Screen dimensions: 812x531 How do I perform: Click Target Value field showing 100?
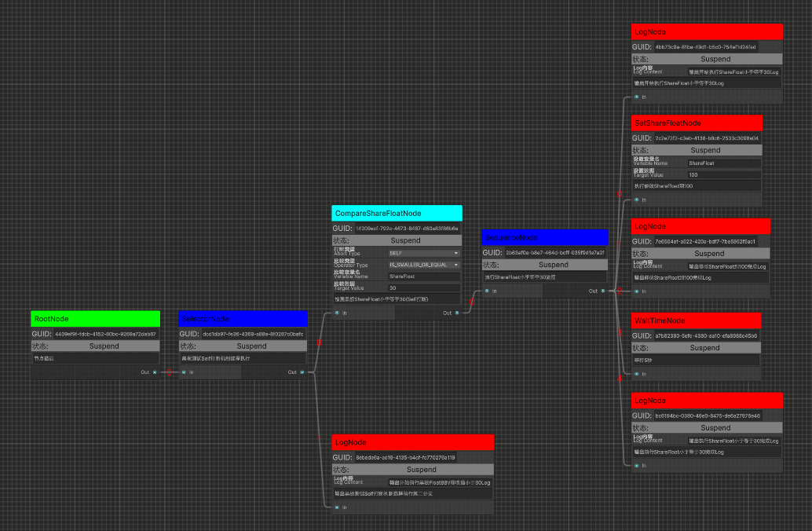(722, 174)
